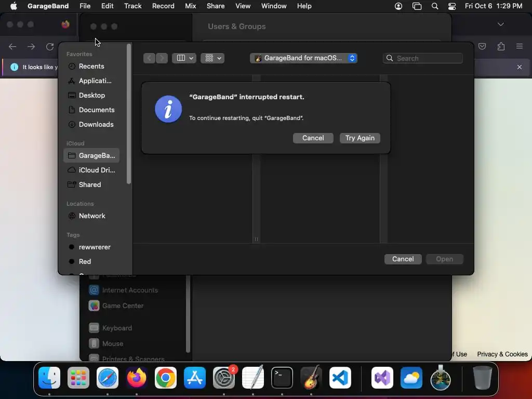
Task: Click the column resize handle at the bottom
Action: [256, 239]
